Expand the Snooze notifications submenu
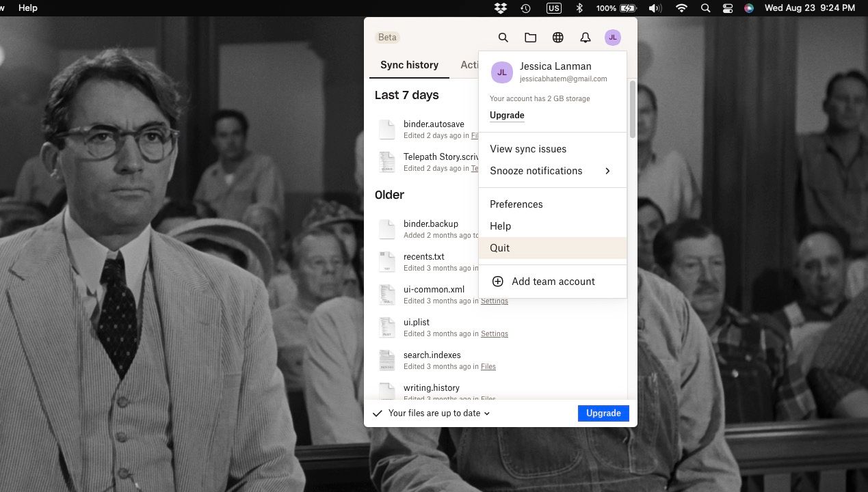Screen dimensions: 868x492 pyautogui.click(x=536, y=171)
